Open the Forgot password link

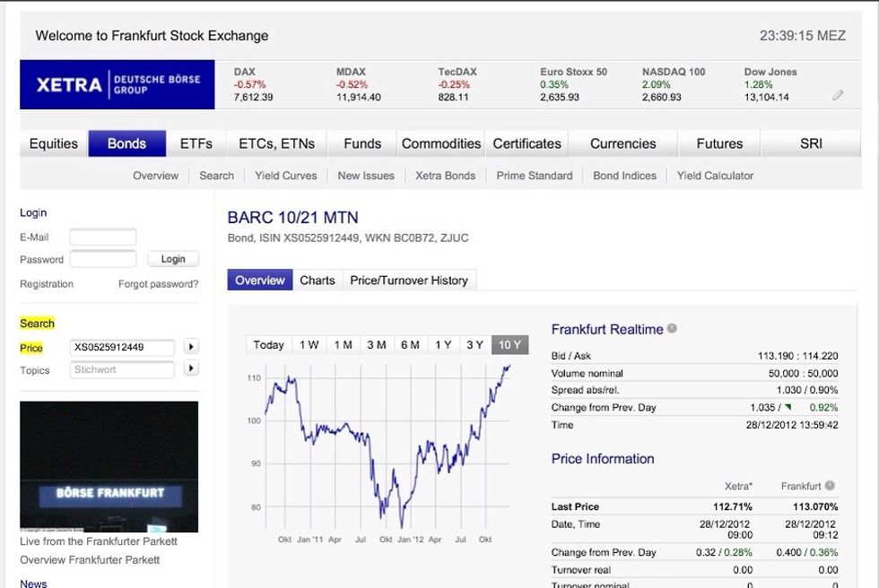click(160, 283)
